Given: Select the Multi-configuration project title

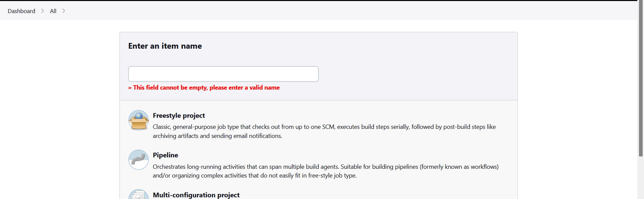Looking at the screenshot, I should [196, 195].
